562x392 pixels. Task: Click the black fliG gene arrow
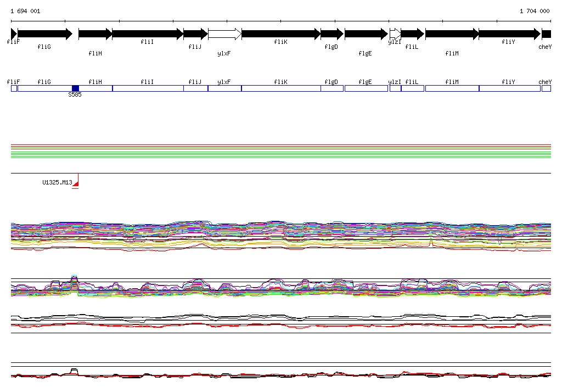coord(44,34)
